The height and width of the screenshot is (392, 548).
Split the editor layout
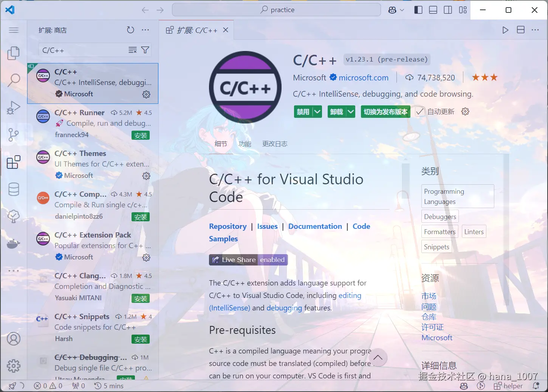520,30
